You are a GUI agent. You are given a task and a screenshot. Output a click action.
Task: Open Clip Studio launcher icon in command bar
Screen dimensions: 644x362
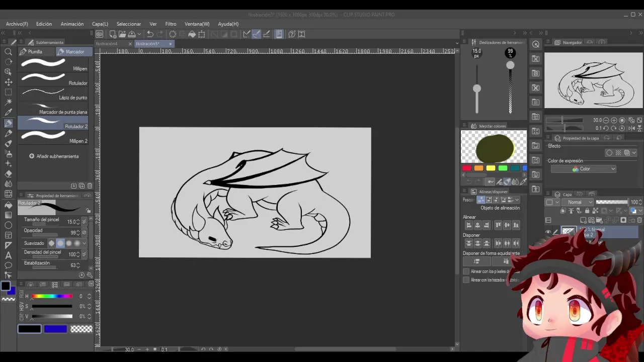(x=100, y=34)
